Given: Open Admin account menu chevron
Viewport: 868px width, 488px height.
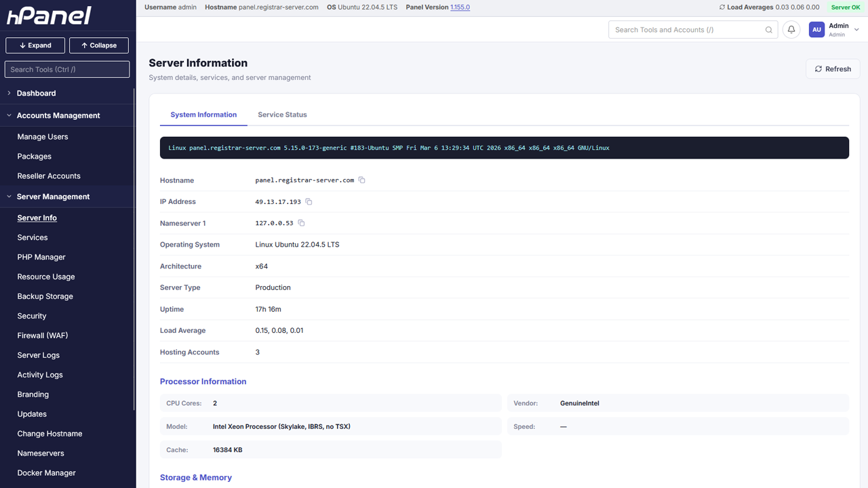Looking at the screenshot, I should pos(857,30).
